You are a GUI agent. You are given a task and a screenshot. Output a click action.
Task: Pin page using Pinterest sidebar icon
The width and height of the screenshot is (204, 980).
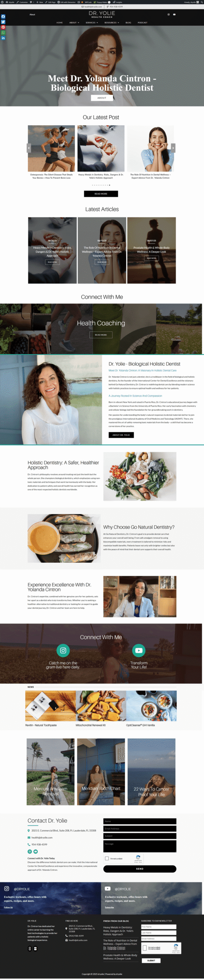(x=3, y=27)
